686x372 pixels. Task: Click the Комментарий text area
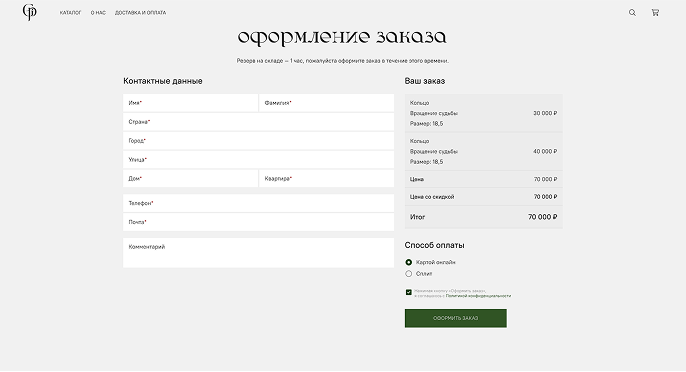tap(259, 253)
